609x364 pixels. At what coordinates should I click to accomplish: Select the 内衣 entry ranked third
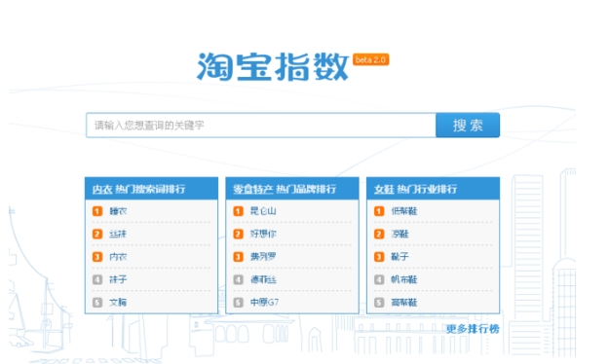click(118, 257)
